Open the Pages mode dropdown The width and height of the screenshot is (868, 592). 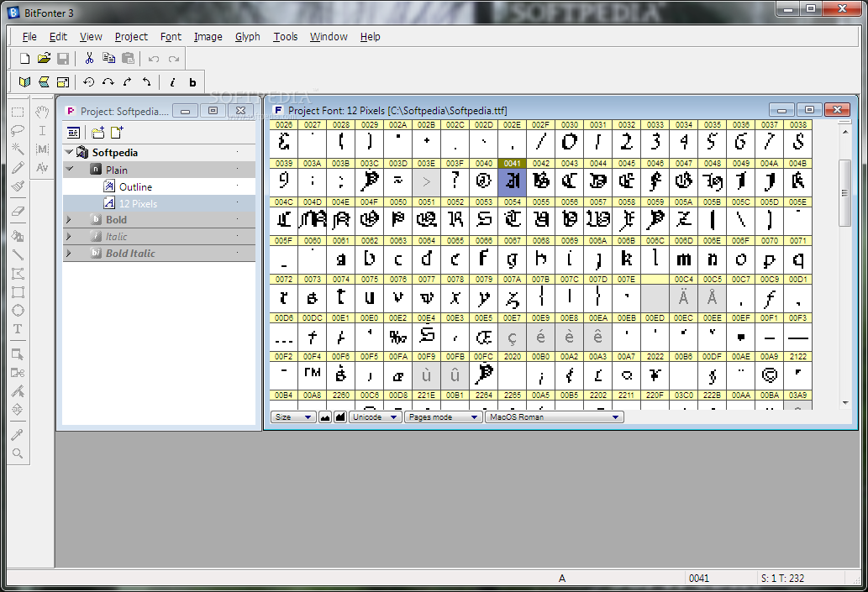tap(442, 417)
